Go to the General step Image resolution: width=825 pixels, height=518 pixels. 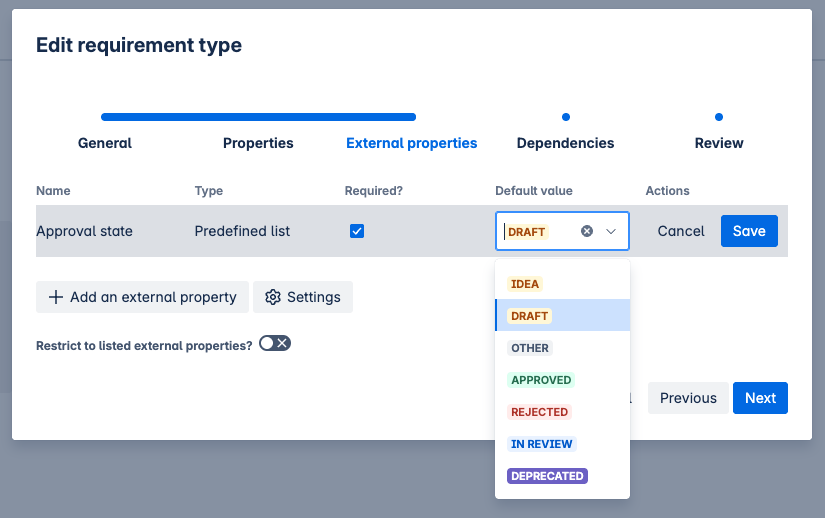105,143
